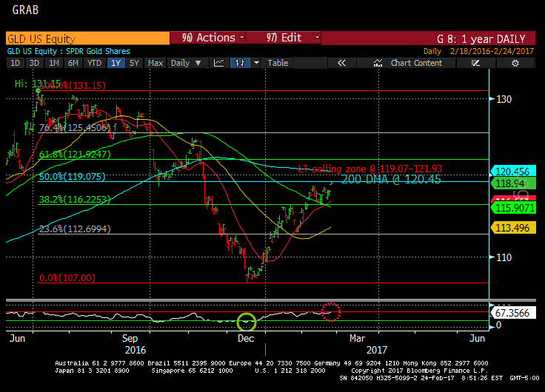The height and width of the screenshot is (392, 545).
Task: Select the line chart type icon
Action: point(219,63)
